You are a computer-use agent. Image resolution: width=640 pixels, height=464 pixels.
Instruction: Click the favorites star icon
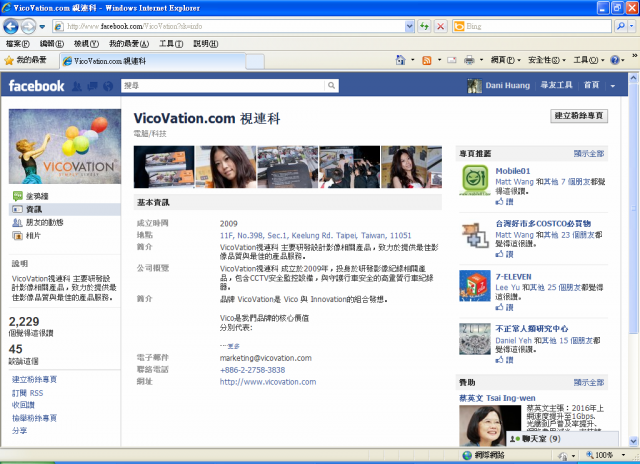[x=9, y=60]
